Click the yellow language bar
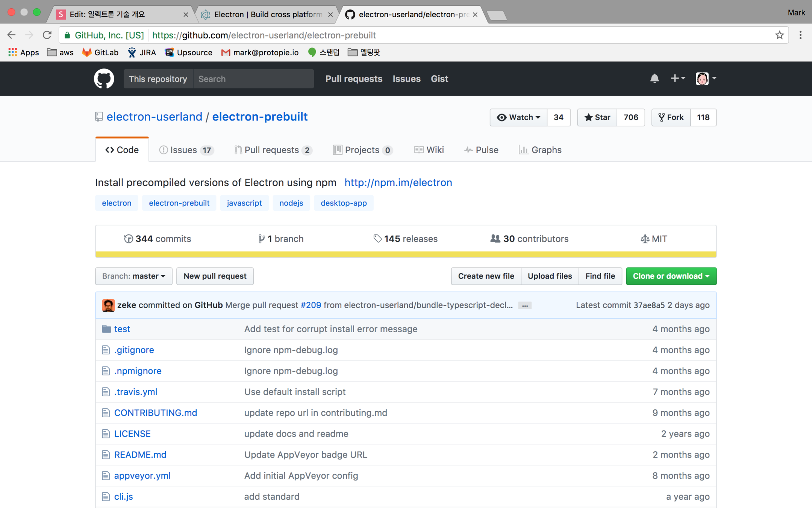This screenshot has width=812, height=508. tap(406, 255)
